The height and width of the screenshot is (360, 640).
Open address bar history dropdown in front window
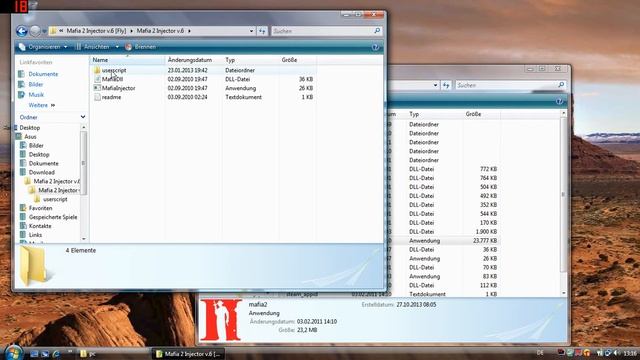pos(251,31)
